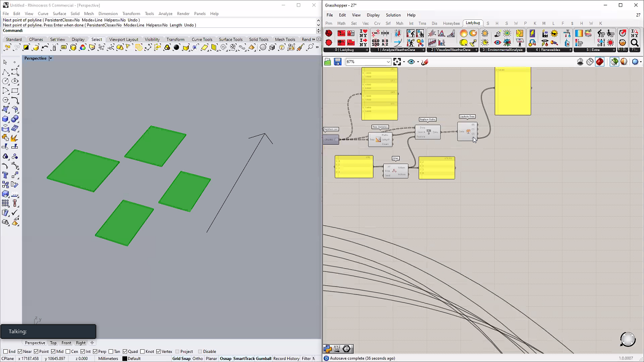
Task: Click the black Default layer color swatch
Action: click(125, 359)
